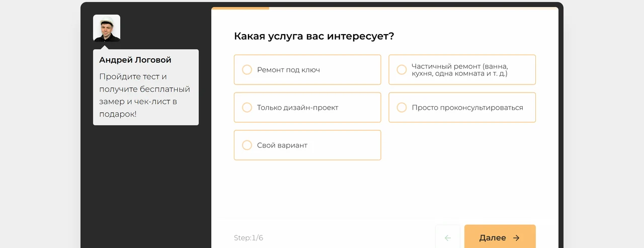This screenshot has width=644, height=248.
Task: Click the orange progress bar at top
Action: pos(240,8)
